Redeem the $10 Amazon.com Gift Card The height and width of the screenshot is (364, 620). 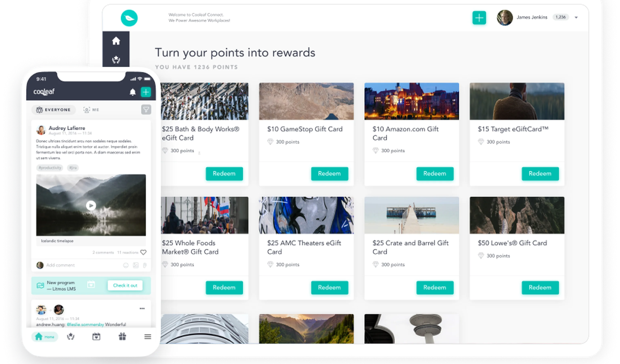click(x=435, y=174)
